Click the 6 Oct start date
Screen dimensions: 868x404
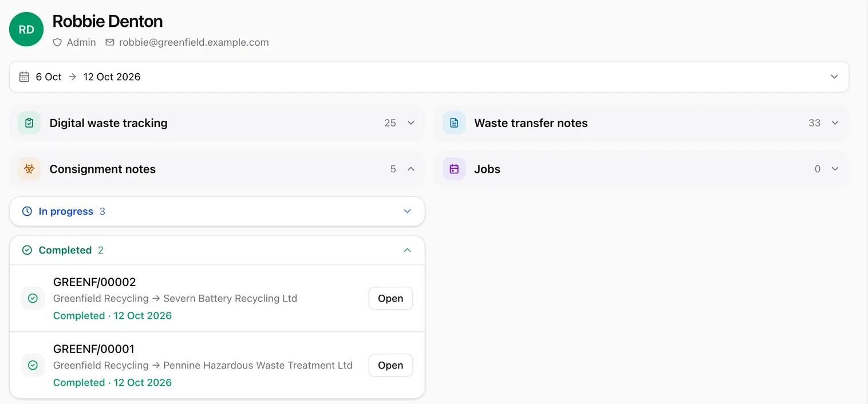point(49,77)
